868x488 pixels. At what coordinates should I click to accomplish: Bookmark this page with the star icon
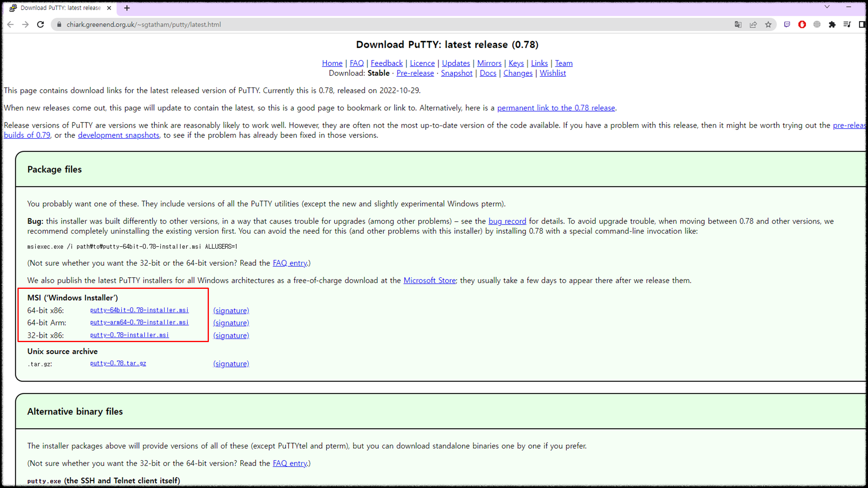[x=768, y=25]
